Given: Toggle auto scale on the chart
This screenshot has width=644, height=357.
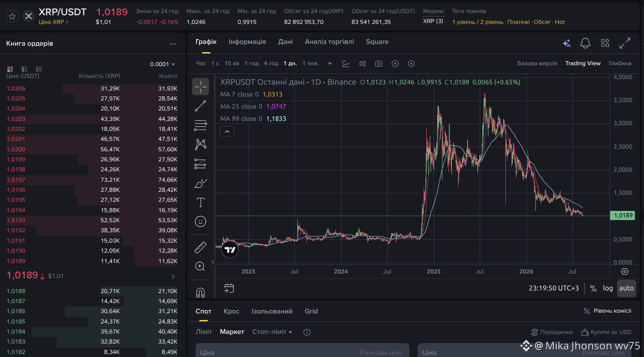Looking at the screenshot, I should 626,288.
